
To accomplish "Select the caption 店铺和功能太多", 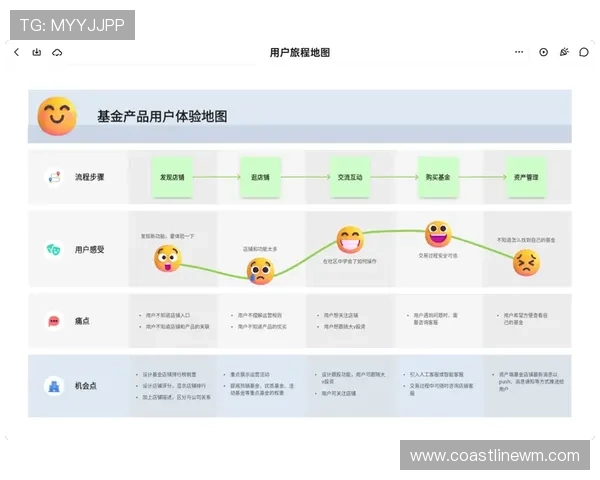I will [x=260, y=249].
